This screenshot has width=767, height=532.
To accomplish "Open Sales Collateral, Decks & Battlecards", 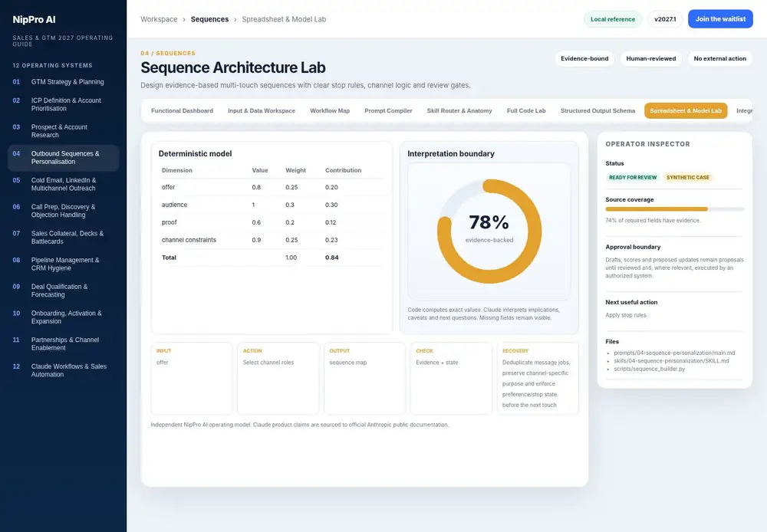I will 63,237.
